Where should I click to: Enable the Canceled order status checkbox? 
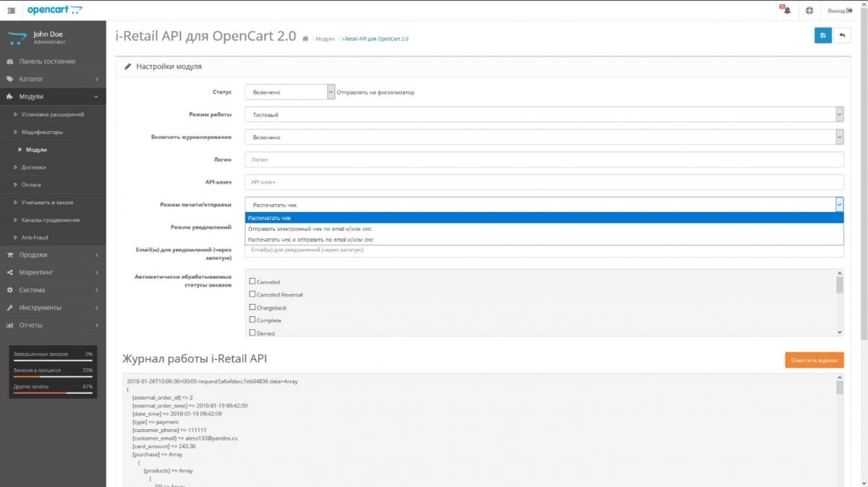pyautogui.click(x=253, y=281)
